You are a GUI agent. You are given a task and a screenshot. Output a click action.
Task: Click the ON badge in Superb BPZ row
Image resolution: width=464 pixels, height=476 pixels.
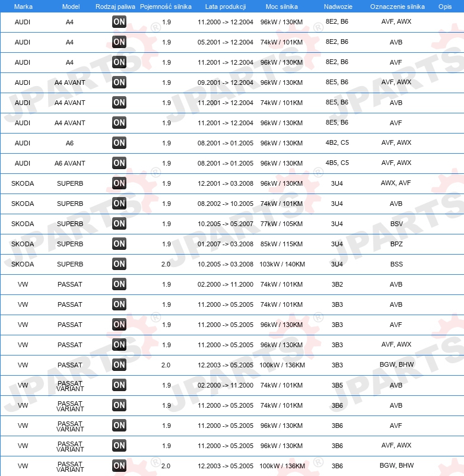pos(119,244)
